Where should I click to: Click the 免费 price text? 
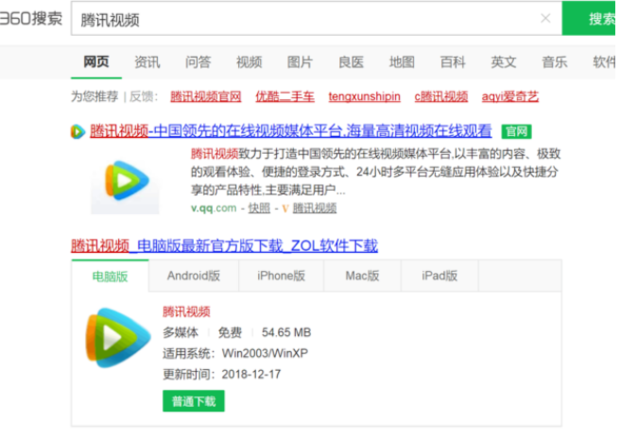point(230,332)
